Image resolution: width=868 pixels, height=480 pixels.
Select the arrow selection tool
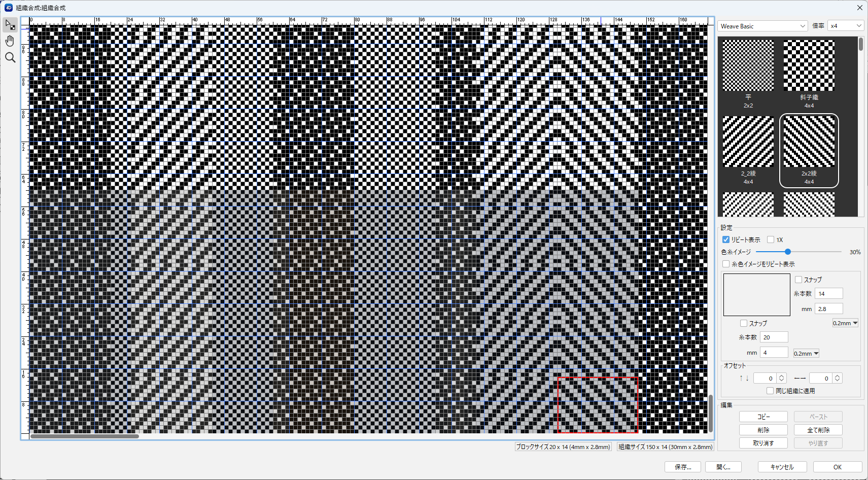tap(10, 25)
